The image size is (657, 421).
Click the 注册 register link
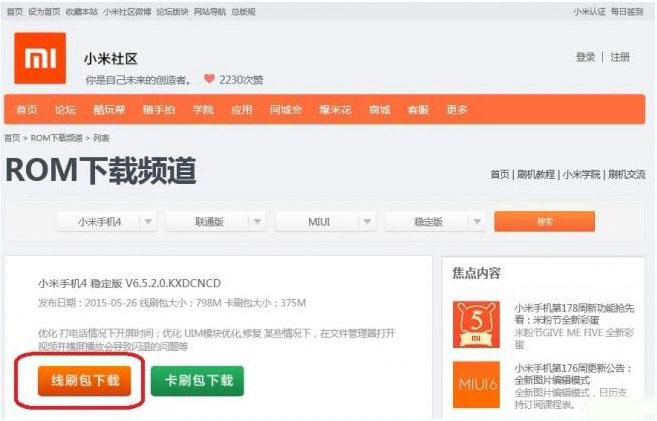[620, 57]
